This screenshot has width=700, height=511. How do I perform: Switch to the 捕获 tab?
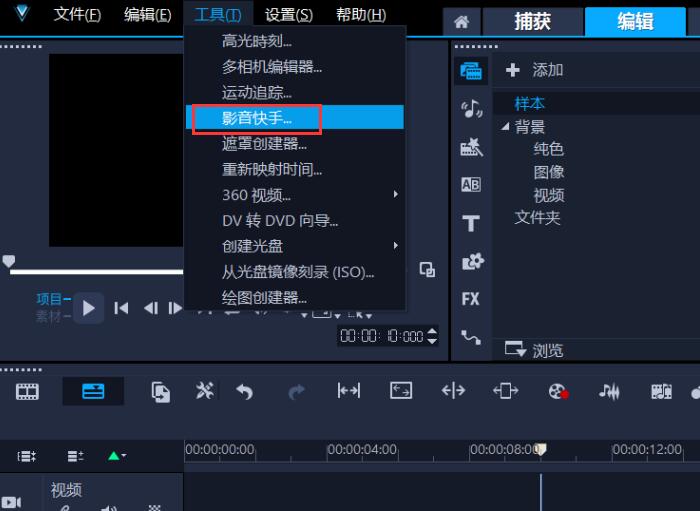click(x=533, y=21)
